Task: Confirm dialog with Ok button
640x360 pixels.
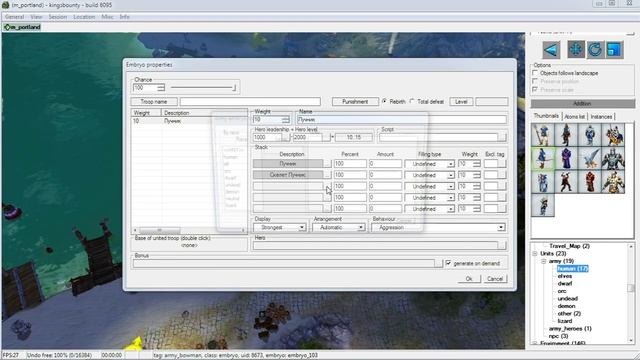Action: (469, 279)
